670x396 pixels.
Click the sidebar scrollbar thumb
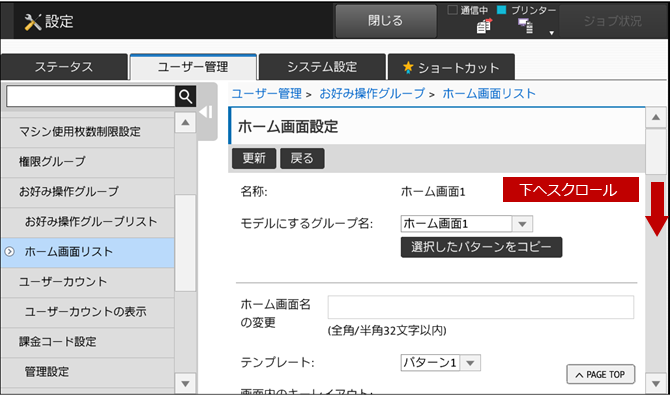click(x=185, y=243)
